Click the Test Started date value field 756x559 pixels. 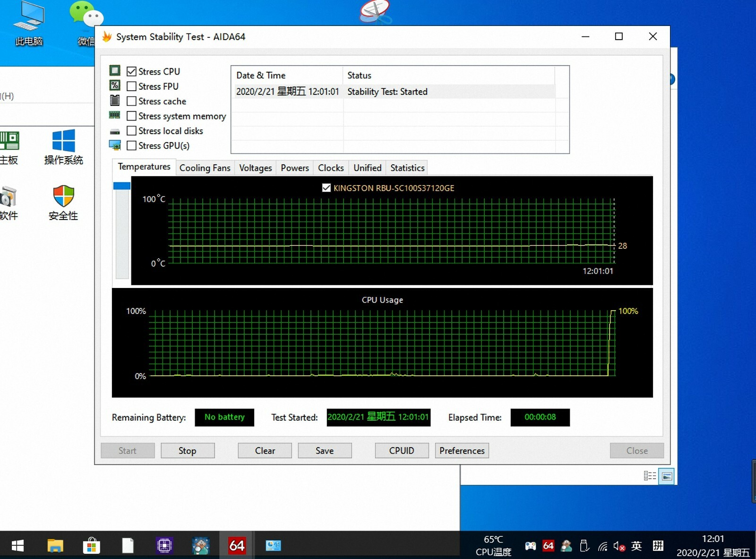point(378,417)
